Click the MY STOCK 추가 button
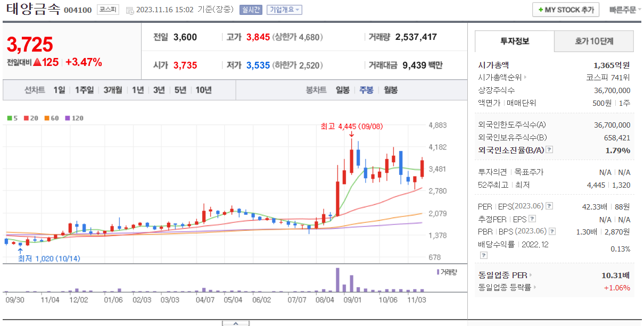Viewport: 644px width, 326px height. [566, 10]
